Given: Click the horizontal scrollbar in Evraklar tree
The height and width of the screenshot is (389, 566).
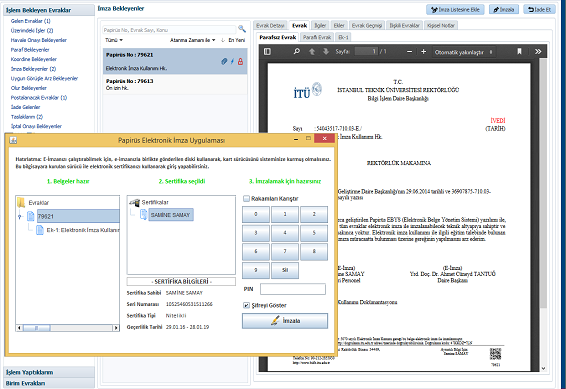Looking at the screenshot, I should click(x=68, y=328).
